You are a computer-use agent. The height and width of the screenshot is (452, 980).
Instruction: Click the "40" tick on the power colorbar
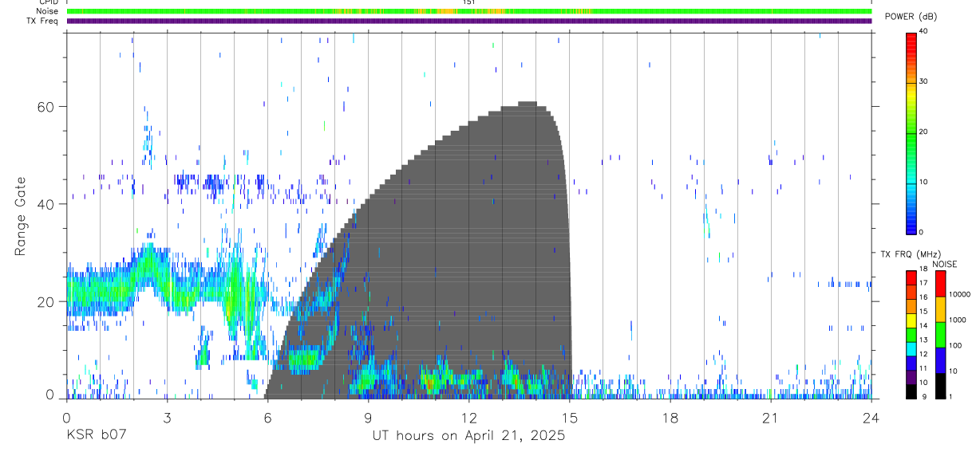[923, 31]
